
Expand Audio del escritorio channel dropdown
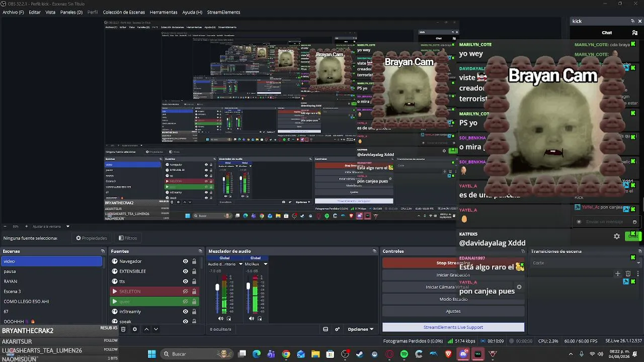click(x=240, y=264)
